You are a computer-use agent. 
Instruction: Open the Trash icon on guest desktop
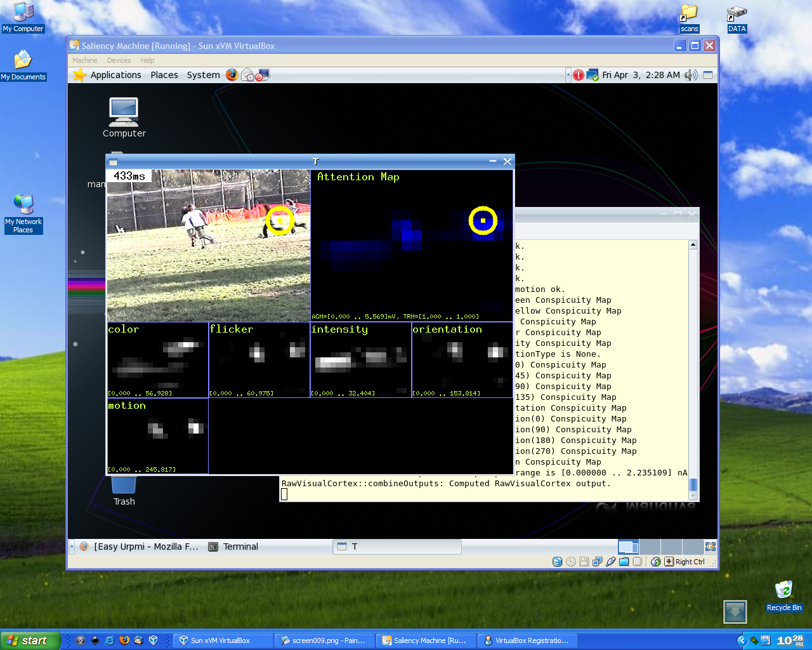point(124,491)
